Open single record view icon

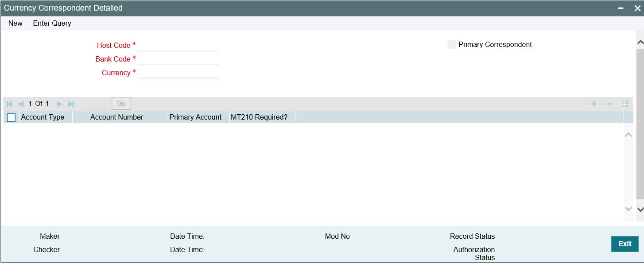point(625,104)
